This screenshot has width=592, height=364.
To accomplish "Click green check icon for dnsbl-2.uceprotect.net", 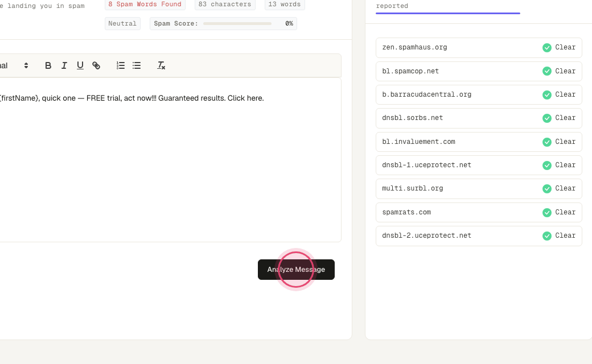I will click(546, 236).
